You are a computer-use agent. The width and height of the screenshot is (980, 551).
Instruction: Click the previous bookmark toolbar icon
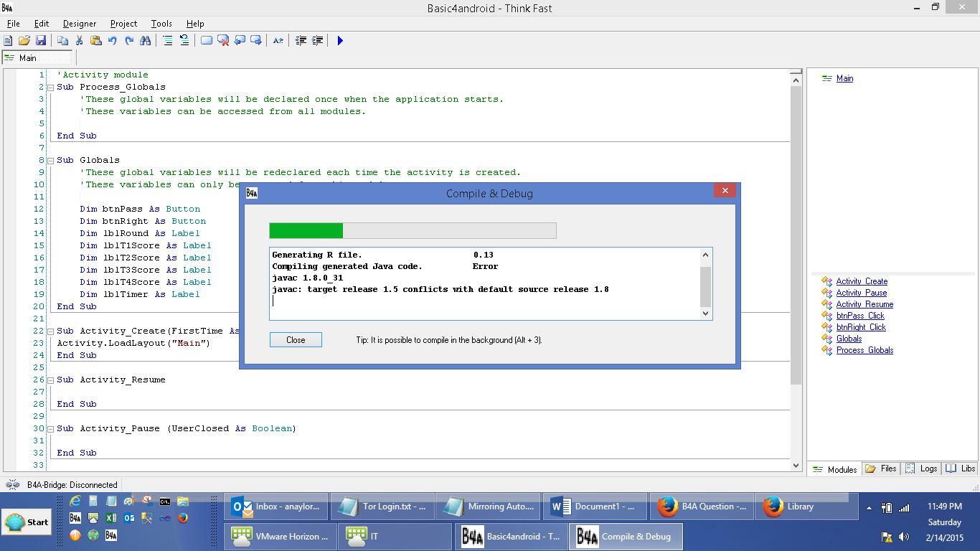[x=240, y=41]
